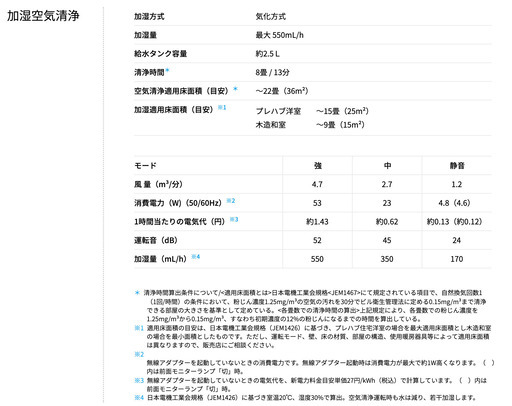Click the 約2.5 L tank capacity value
The width and height of the screenshot is (512, 406).
[x=268, y=54]
